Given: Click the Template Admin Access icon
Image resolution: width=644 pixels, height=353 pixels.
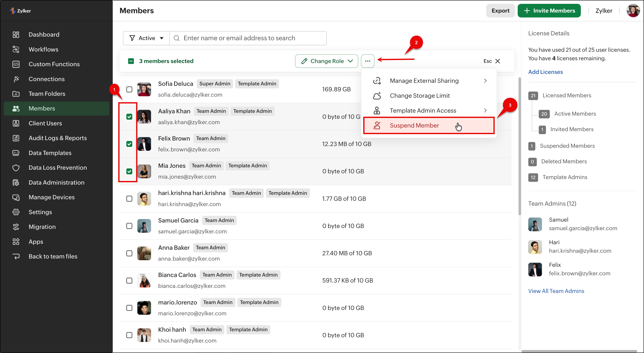Looking at the screenshot, I should tap(377, 110).
